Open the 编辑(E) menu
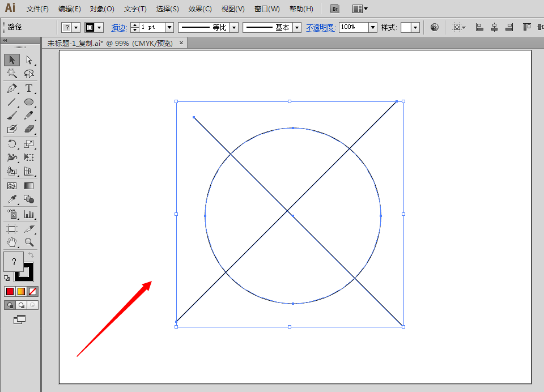544x392 pixels. pyautogui.click(x=69, y=9)
